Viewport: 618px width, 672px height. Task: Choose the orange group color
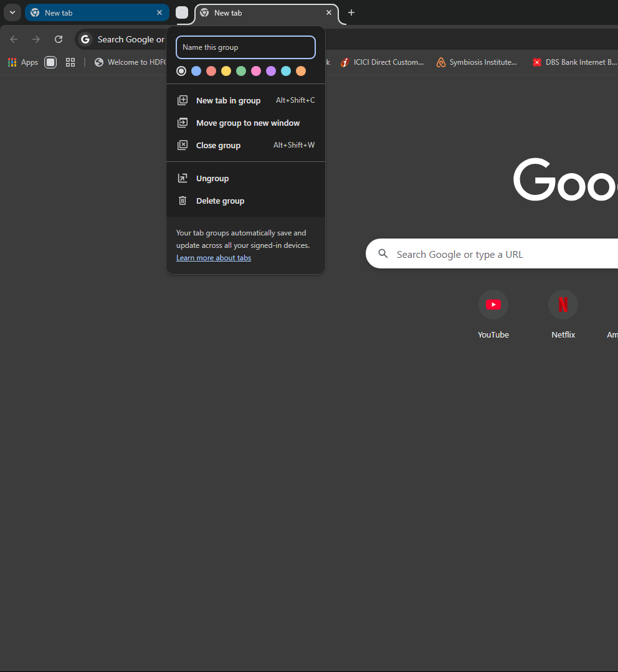point(301,71)
